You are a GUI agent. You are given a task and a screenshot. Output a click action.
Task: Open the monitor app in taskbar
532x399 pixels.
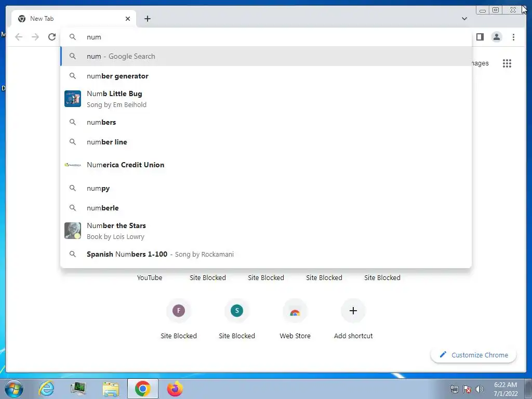pos(78,389)
